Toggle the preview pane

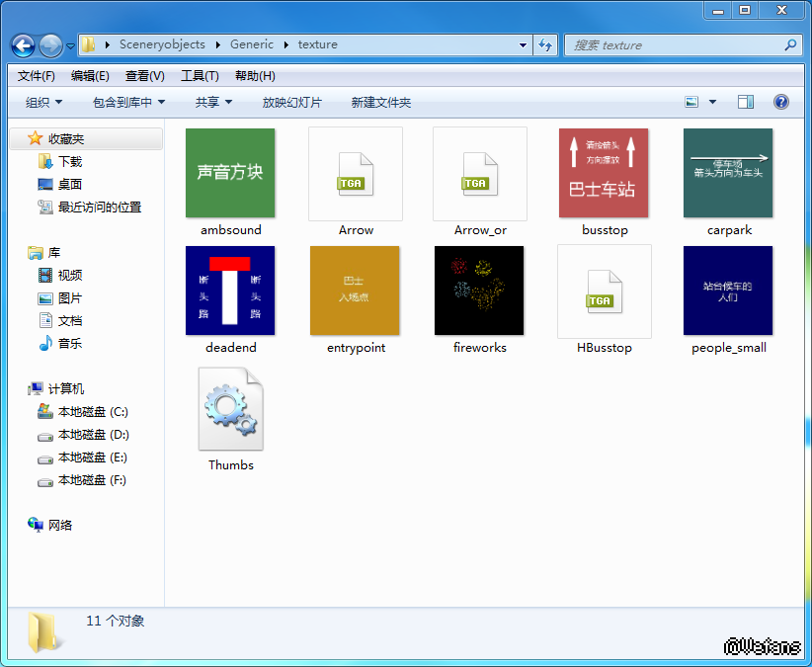(x=746, y=102)
